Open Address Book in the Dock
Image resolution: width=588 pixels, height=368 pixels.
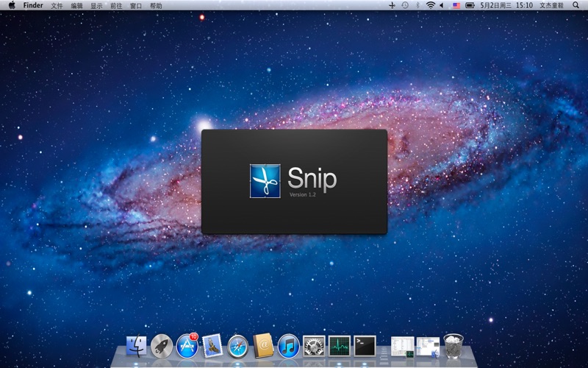click(263, 345)
